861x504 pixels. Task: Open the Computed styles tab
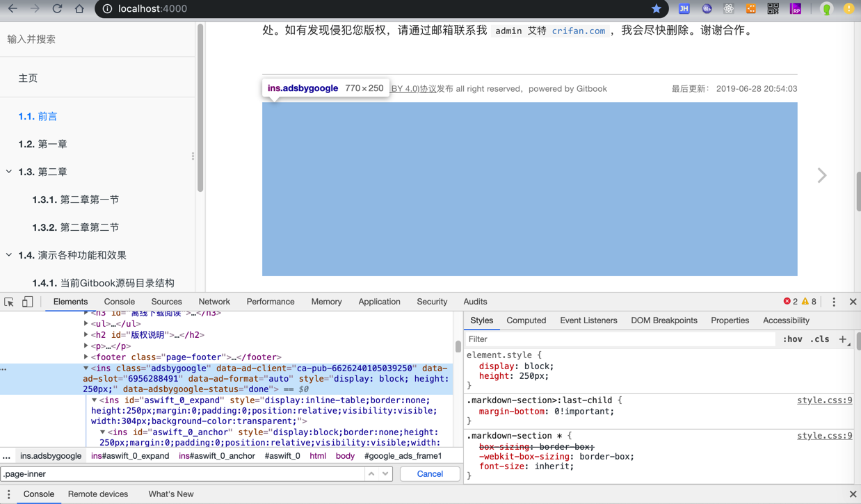click(x=526, y=320)
